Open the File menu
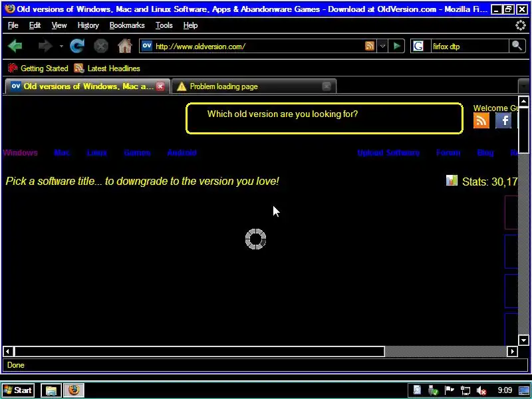 [x=13, y=25]
